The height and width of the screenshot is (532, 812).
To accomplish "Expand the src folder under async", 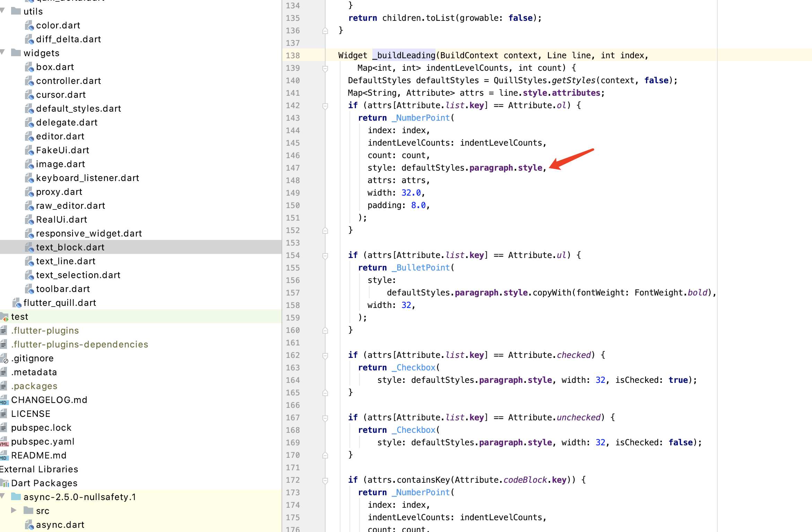I will (14, 510).
